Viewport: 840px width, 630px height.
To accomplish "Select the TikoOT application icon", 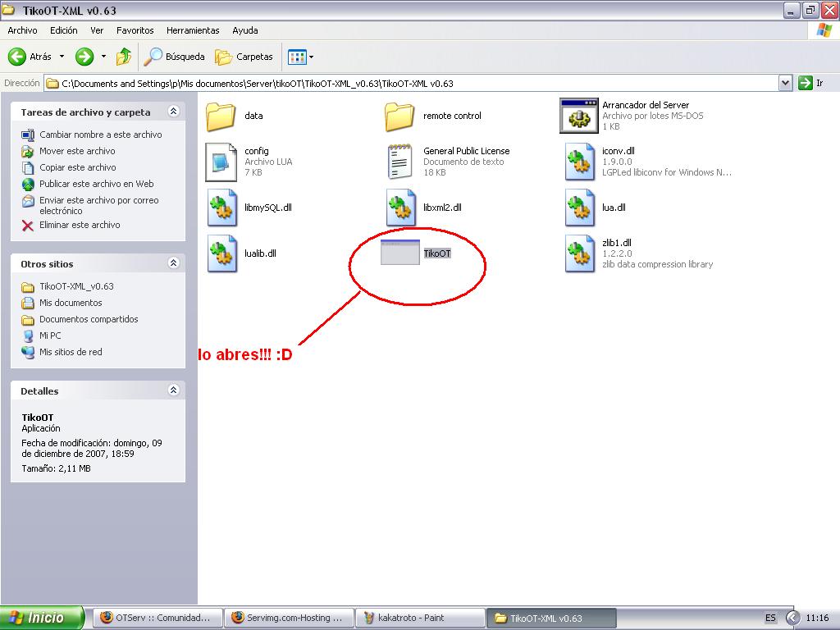I will (400, 253).
